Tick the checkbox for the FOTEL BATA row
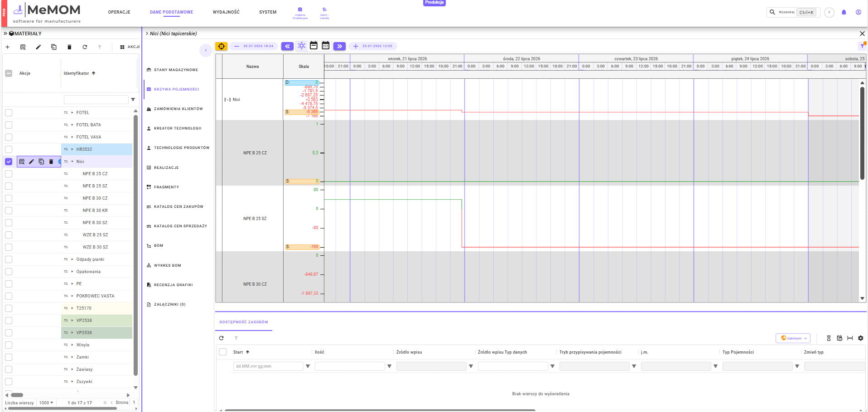Image resolution: width=868 pixels, height=412 pixels. pos(9,125)
